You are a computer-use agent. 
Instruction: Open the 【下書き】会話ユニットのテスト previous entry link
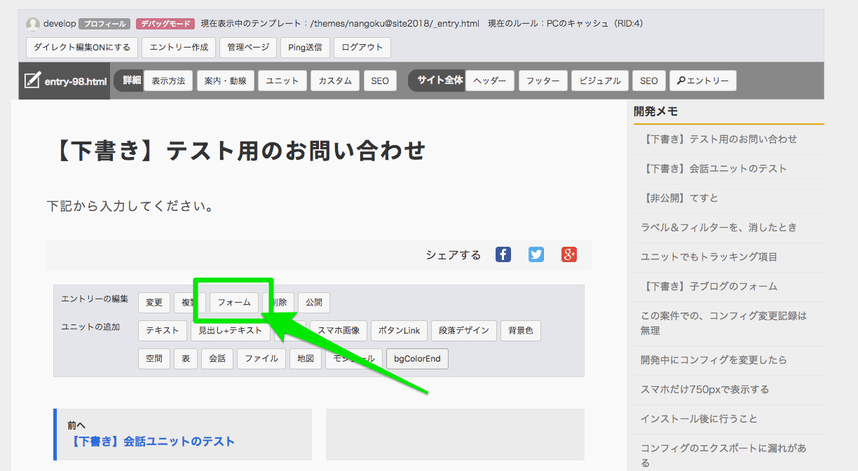tap(153, 441)
